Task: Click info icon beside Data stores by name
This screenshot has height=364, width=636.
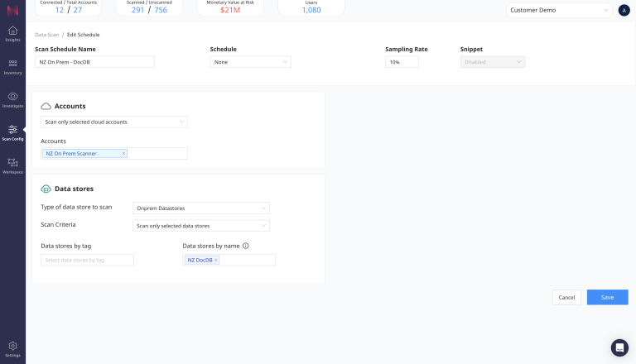Action: pos(245,246)
